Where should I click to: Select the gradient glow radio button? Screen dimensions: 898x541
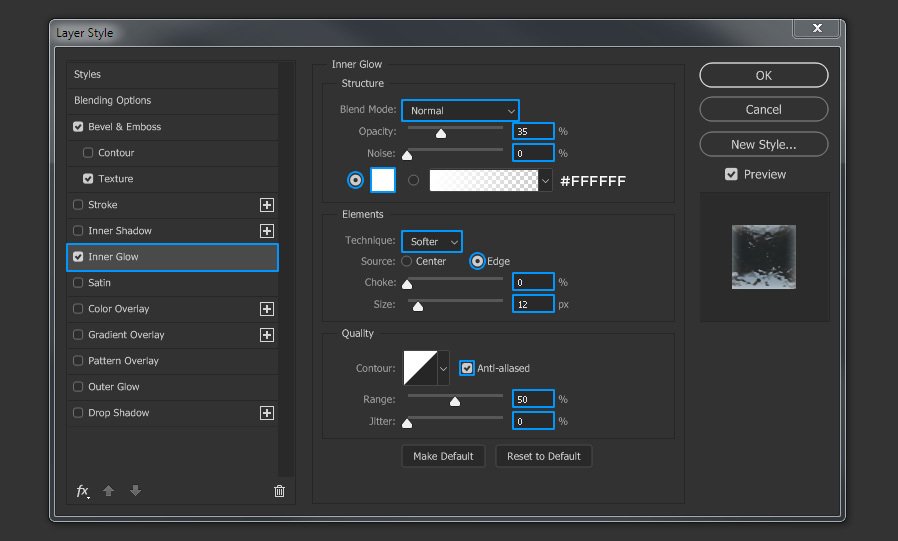(x=413, y=180)
